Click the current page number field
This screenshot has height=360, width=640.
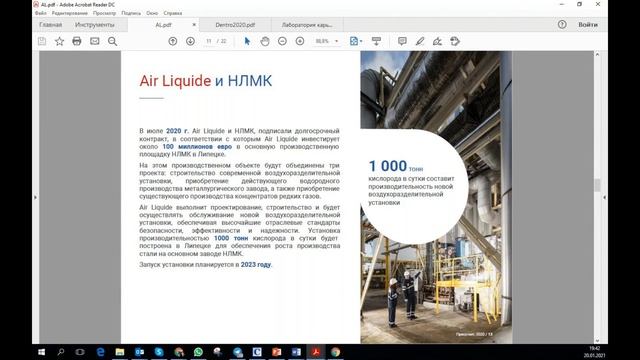tap(209, 41)
